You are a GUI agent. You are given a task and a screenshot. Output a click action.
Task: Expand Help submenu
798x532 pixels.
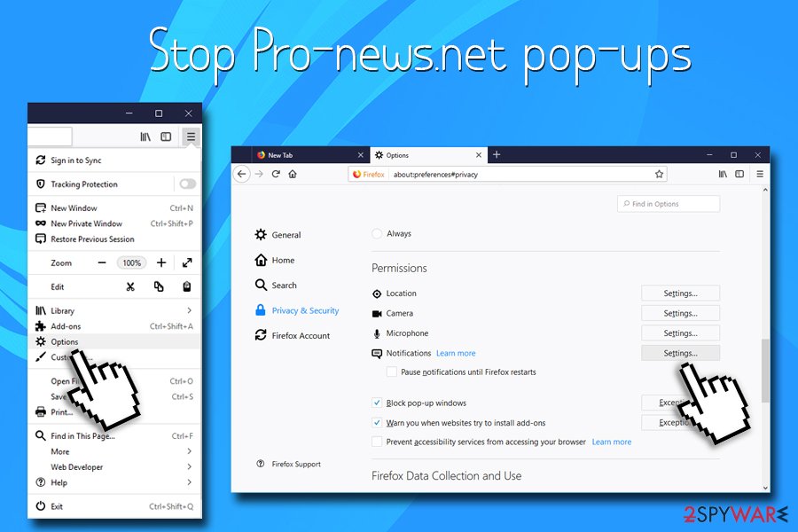click(x=114, y=482)
